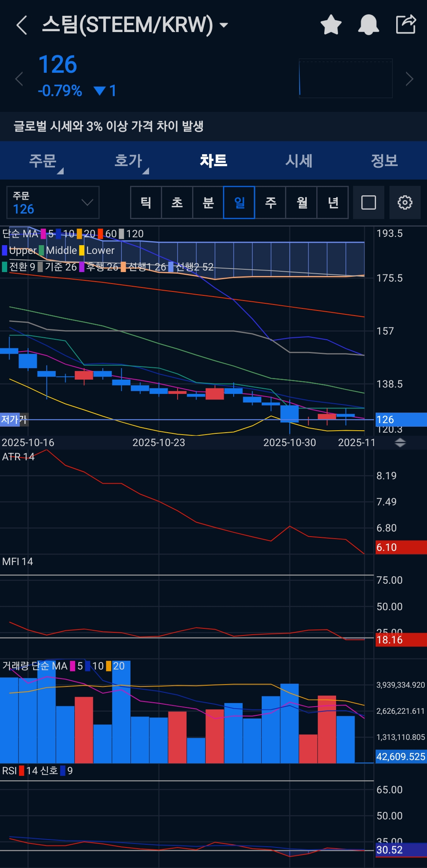Screen dimensions: 427x868
Task: Open chart settings gear icon
Action: 405,202
